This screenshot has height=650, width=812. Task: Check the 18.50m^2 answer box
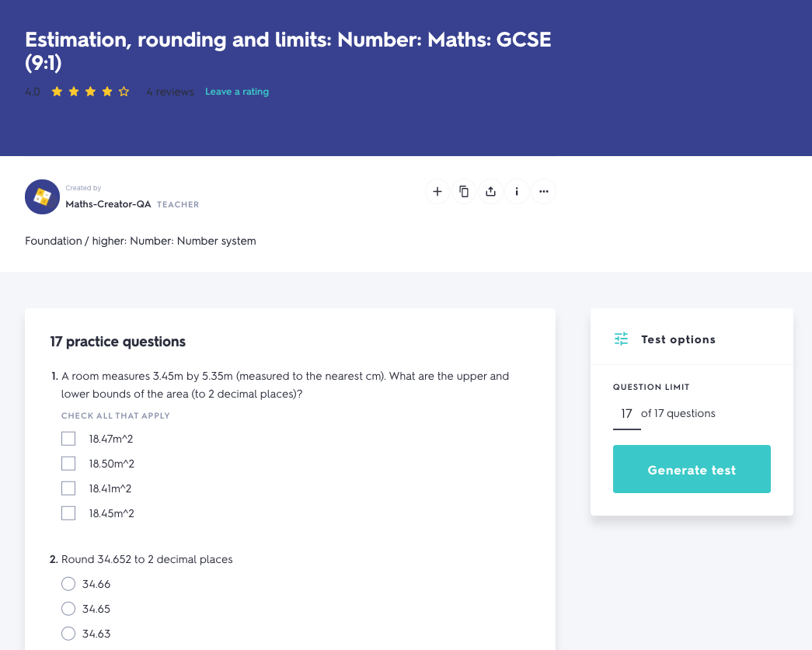[x=68, y=464]
